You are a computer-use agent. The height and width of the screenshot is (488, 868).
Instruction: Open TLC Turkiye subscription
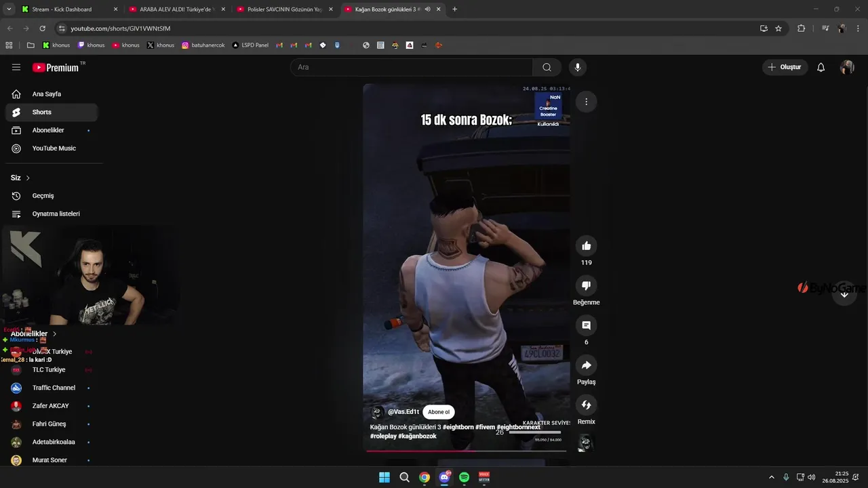pos(52,370)
